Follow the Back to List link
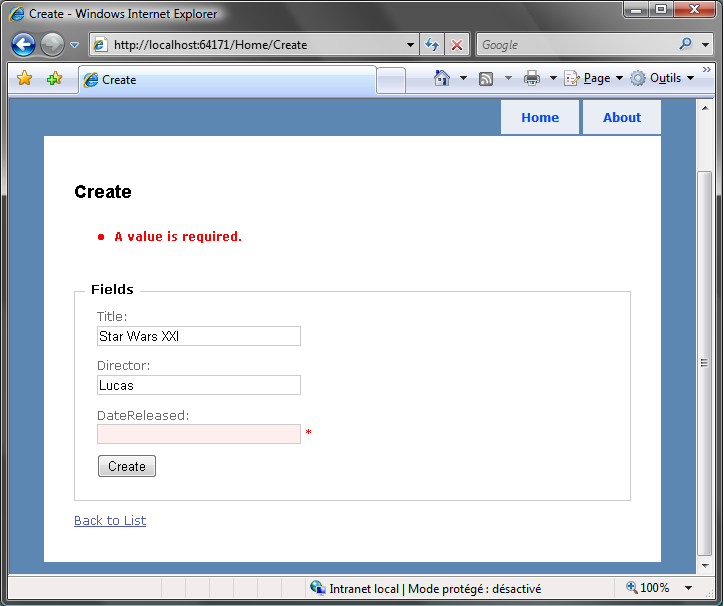This screenshot has height=606, width=724. tap(110, 520)
